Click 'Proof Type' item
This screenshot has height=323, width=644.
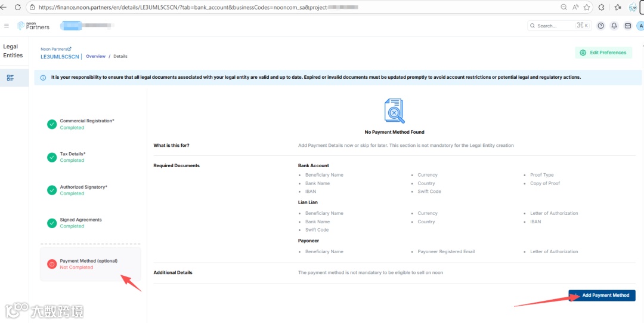click(x=541, y=175)
